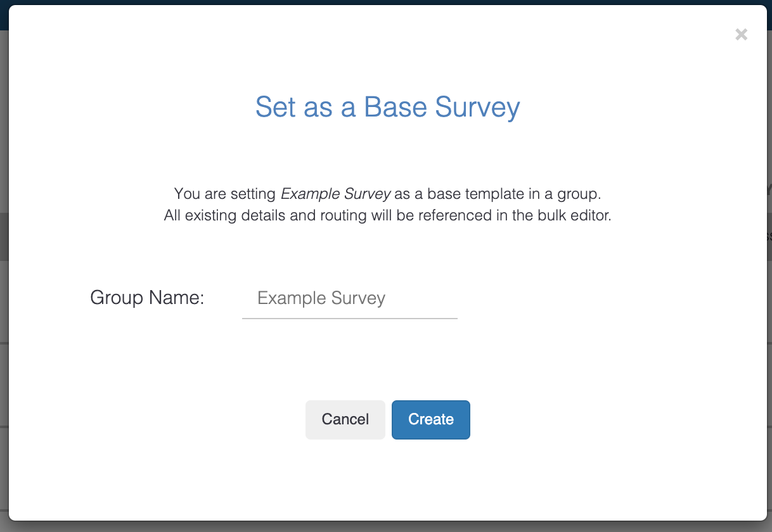Click the "Group Name:" label
The image size is (772, 532).
(x=147, y=298)
